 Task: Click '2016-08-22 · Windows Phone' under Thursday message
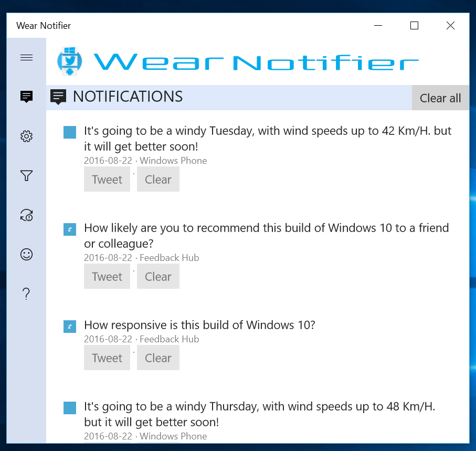[145, 436]
